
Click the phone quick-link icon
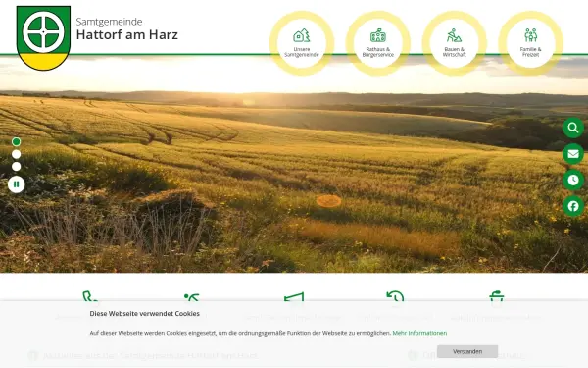90,297
